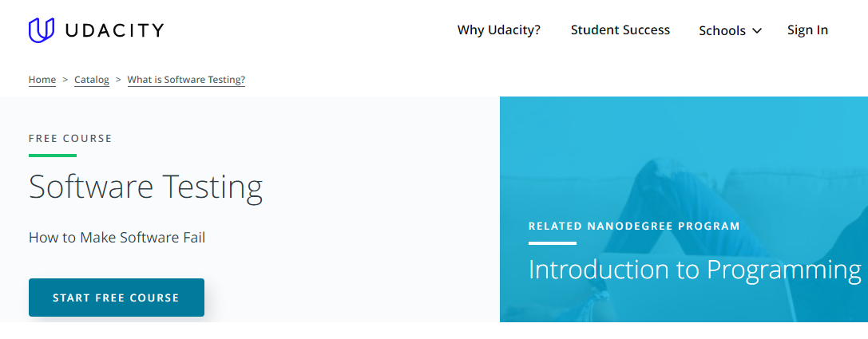This screenshot has width=868, height=339.
Task: Click the FREE COURSE label text
Action: 70,139
